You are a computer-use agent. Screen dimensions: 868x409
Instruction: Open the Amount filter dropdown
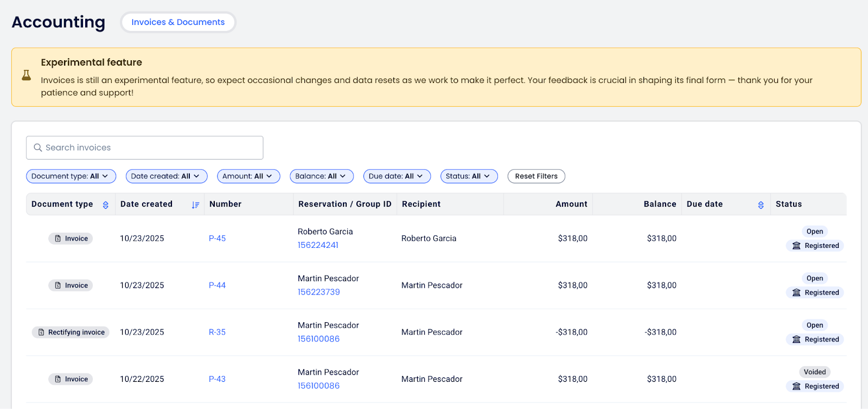point(248,176)
